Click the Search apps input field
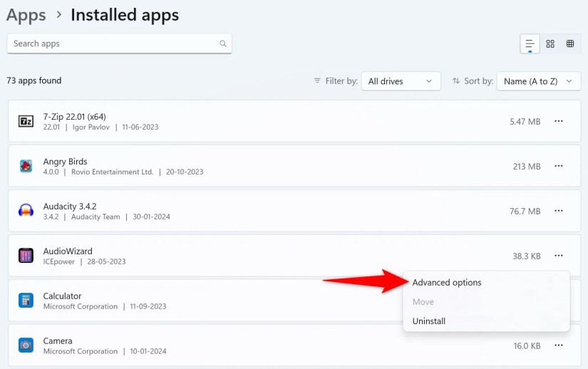 114,43
